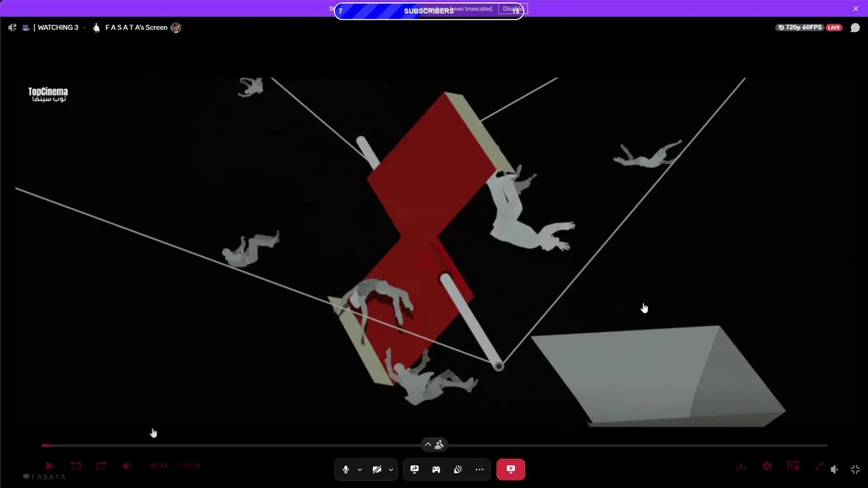Click the F A S A T A's Screen title
Image resolution: width=868 pixels, height=488 pixels.
[136, 28]
